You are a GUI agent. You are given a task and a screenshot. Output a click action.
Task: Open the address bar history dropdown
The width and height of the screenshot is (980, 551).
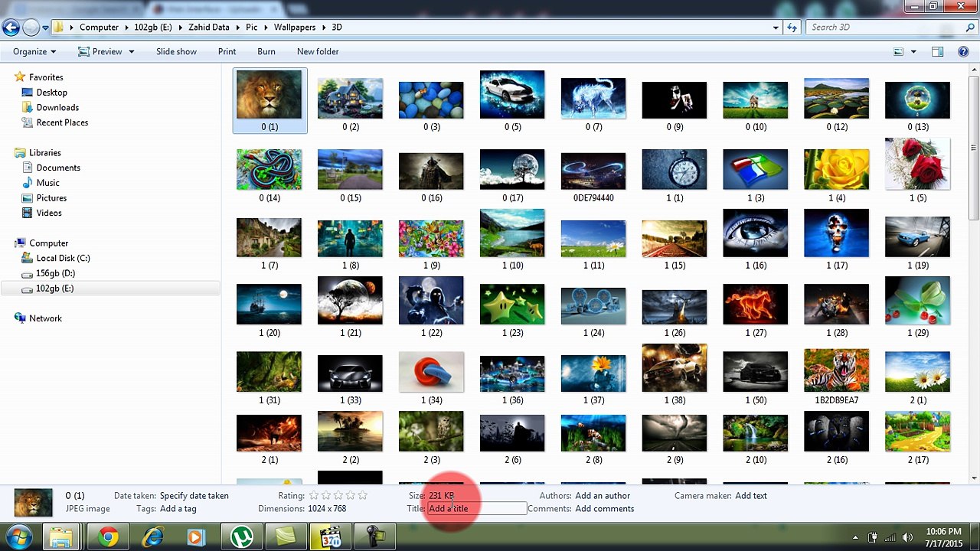(x=776, y=28)
